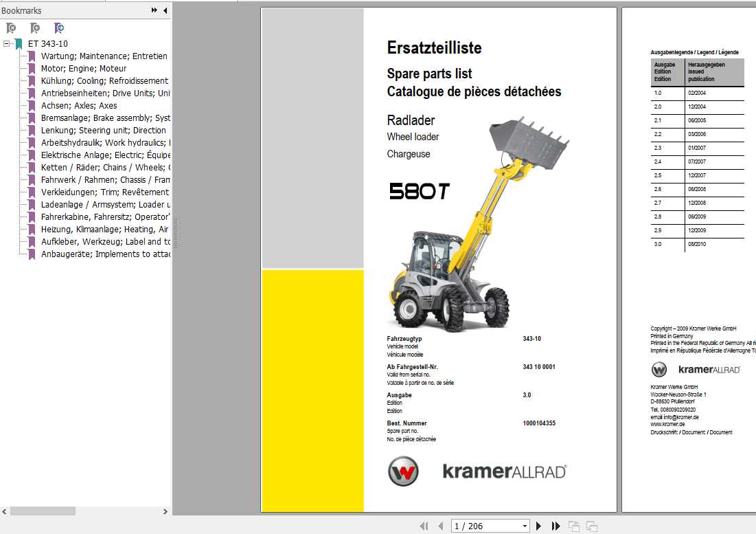
Task: Open Lenkung; Steering unit bookmark
Action: click(x=103, y=131)
